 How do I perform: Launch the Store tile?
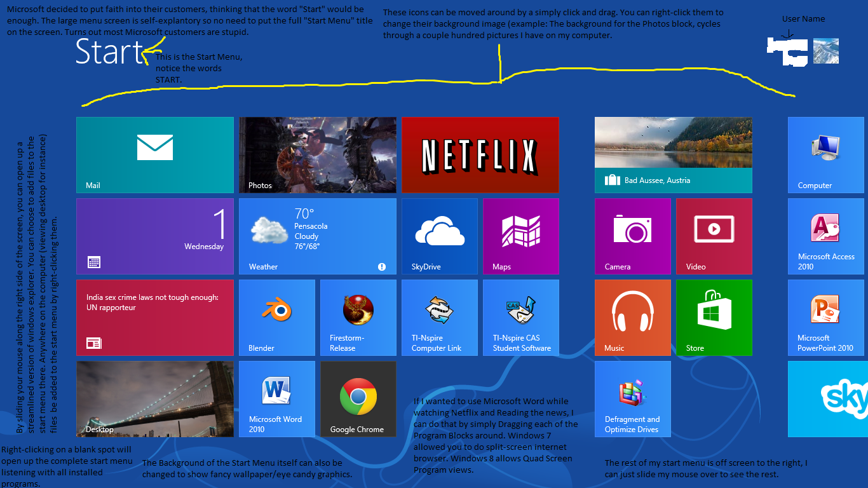(x=714, y=318)
